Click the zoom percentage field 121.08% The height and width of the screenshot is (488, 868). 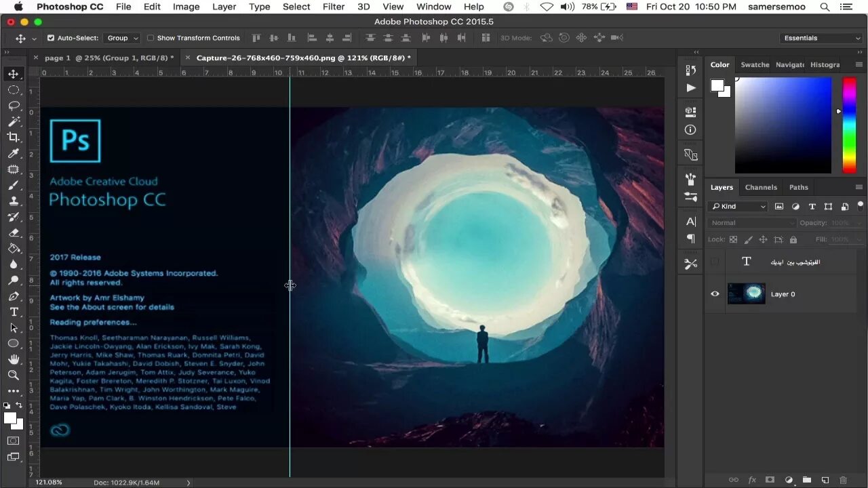(x=49, y=482)
